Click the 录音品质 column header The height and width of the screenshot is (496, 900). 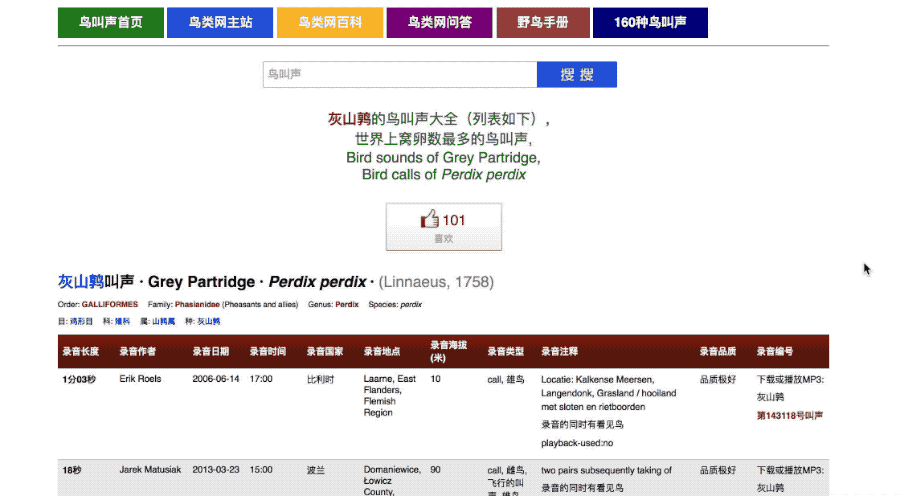717,351
